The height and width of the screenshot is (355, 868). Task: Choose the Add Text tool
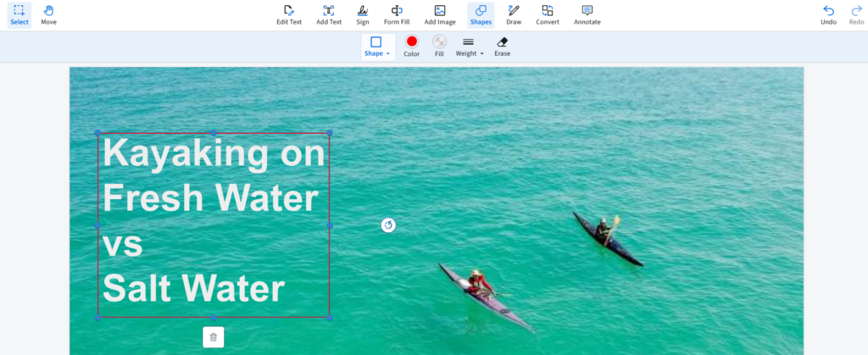(329, 14)
